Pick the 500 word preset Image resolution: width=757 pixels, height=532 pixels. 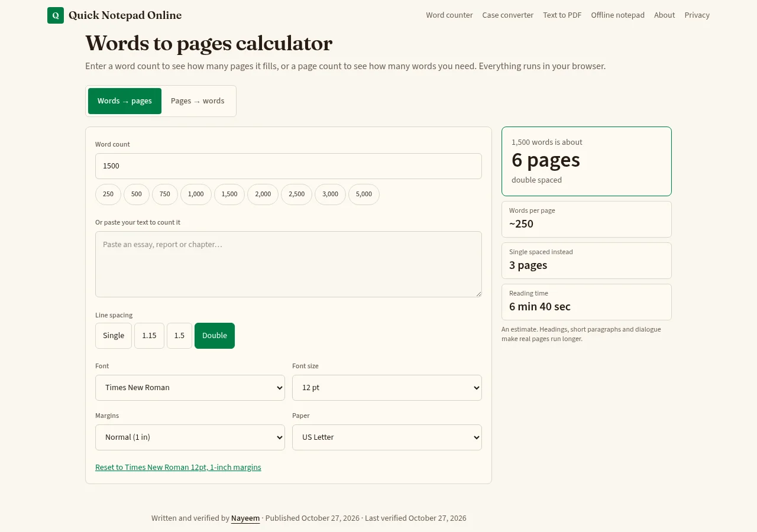click(137, 194)
